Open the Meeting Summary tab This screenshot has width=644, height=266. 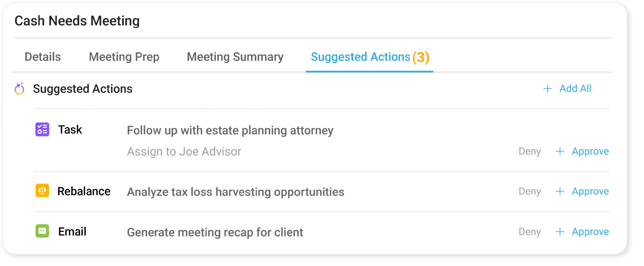[235, 57]
